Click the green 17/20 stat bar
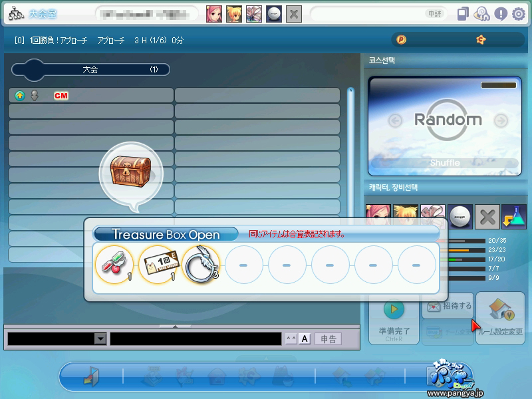Screen dimensions: 532x399 [467, 259]
